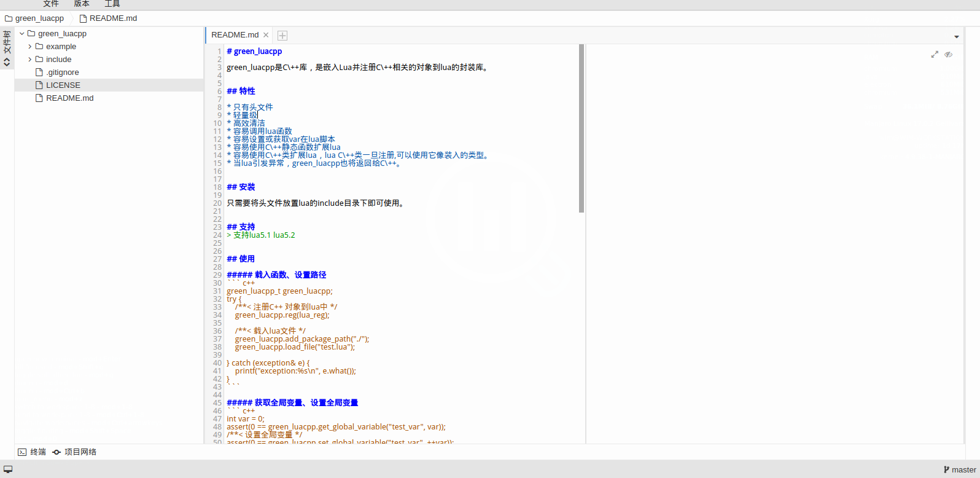Click README.md in the breadcrumb path

108,18
